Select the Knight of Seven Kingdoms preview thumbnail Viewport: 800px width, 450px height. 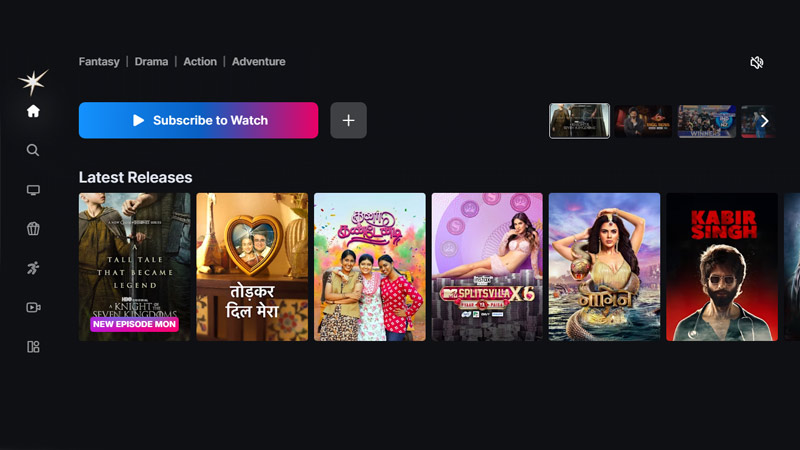coord(579,121)
